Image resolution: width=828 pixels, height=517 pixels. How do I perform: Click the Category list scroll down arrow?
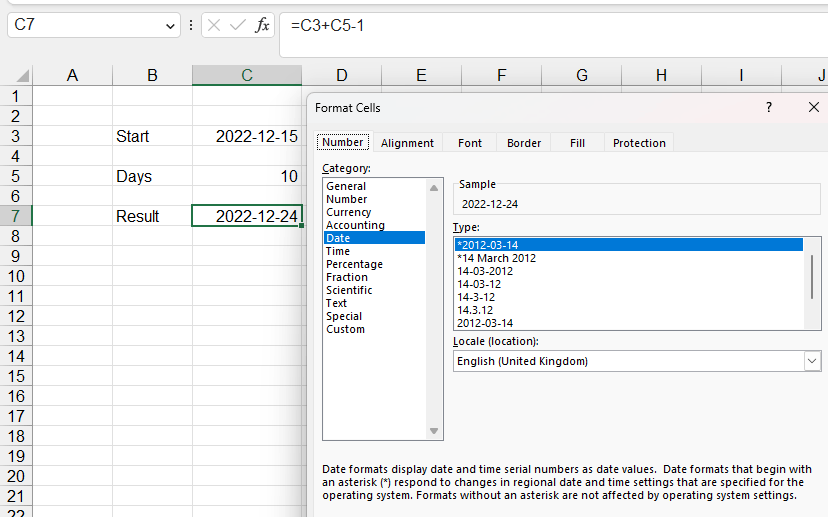point(434,431)
